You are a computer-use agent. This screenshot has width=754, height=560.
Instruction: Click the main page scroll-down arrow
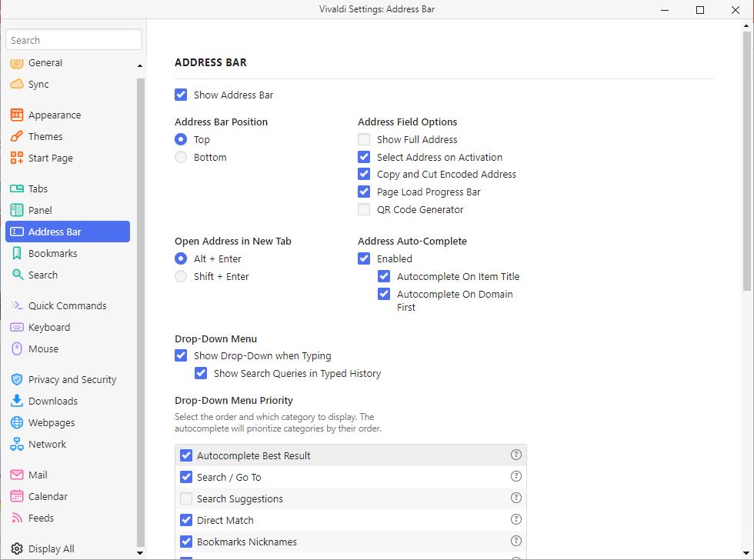pyautogui.click(x=747, y=553)
